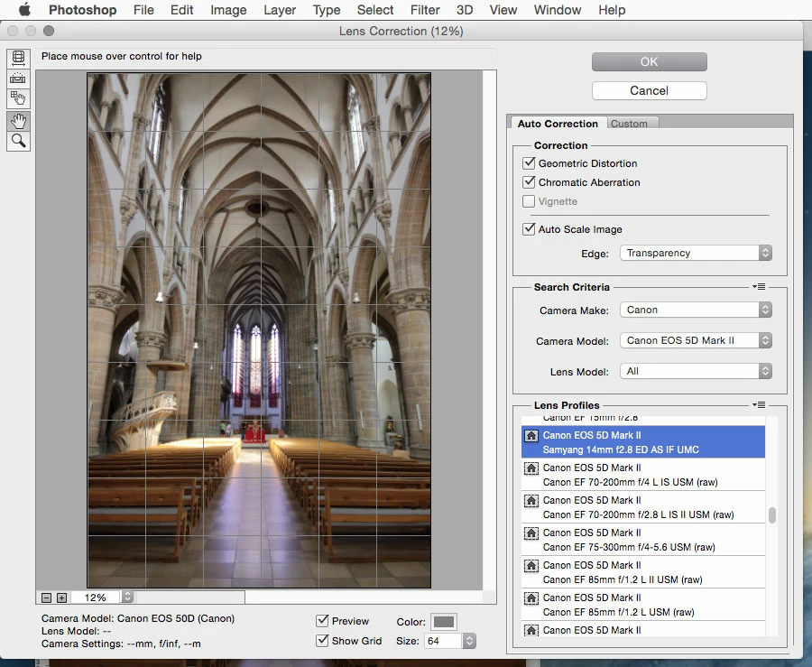This screenshot has height=667, width=812.
Task: Open the Type menu
Action: pyautogui.click(x=327, y=10)
